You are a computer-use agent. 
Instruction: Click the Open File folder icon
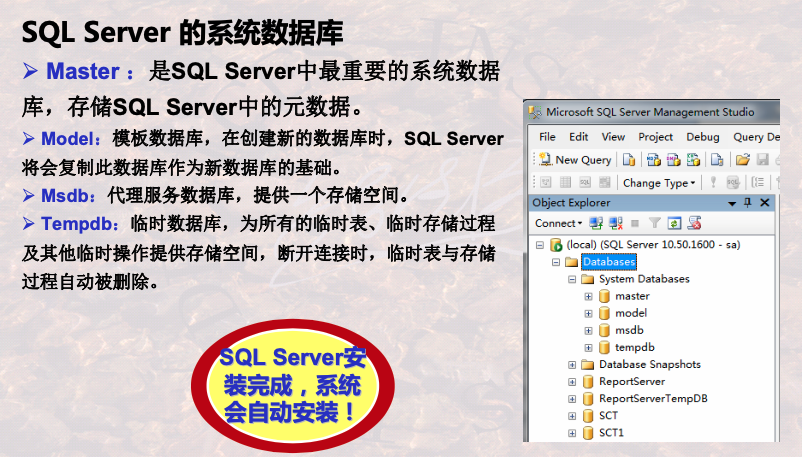pyautogui.click(x=742, y=160)
